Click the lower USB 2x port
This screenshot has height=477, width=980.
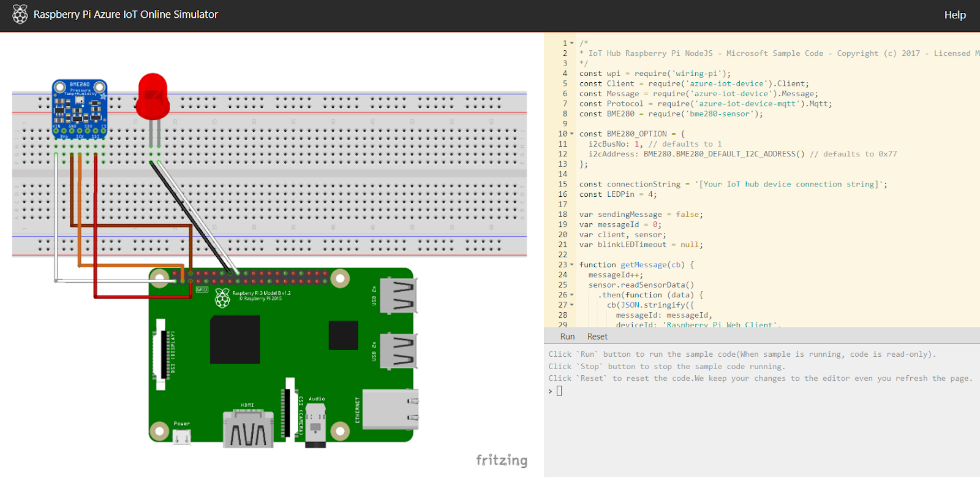pos(399,351)
